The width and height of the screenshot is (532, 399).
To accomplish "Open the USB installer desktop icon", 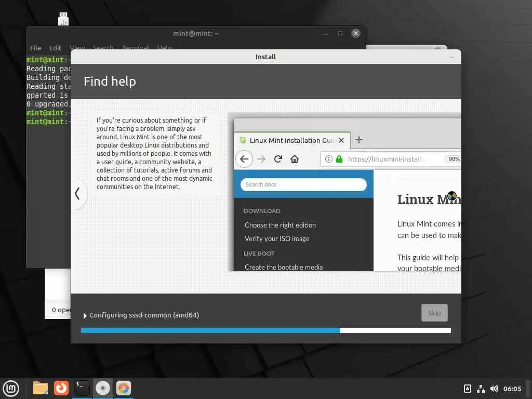I will (63, 19).
